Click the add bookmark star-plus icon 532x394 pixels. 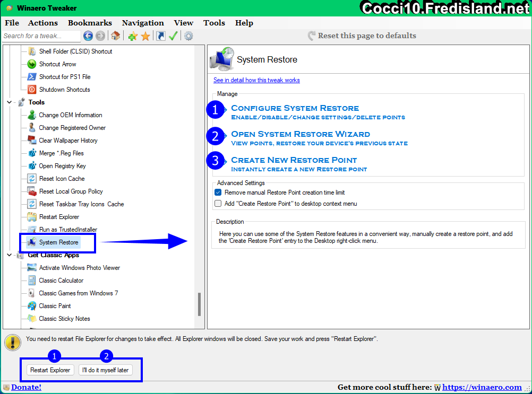(x=133, y=36)
